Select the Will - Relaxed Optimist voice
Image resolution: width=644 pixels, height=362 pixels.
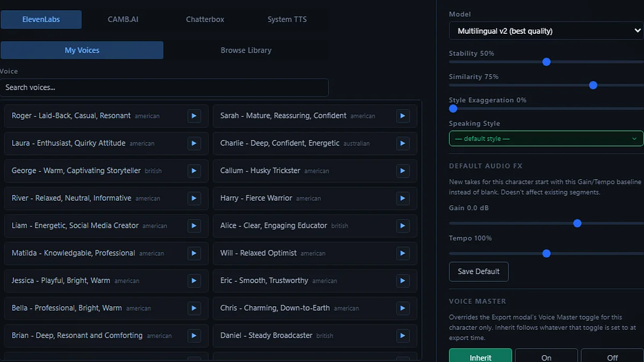pyautogui.click(x=315, y=253)
